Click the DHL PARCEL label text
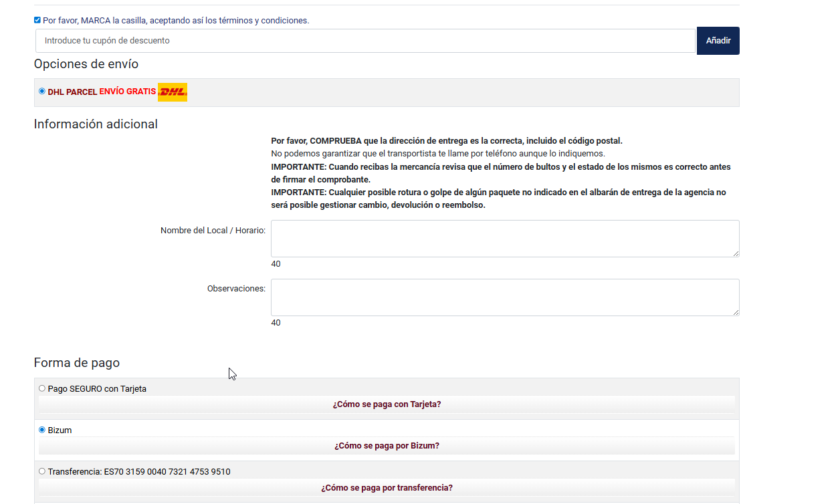The image size is (840, 504). coord(72,92)
